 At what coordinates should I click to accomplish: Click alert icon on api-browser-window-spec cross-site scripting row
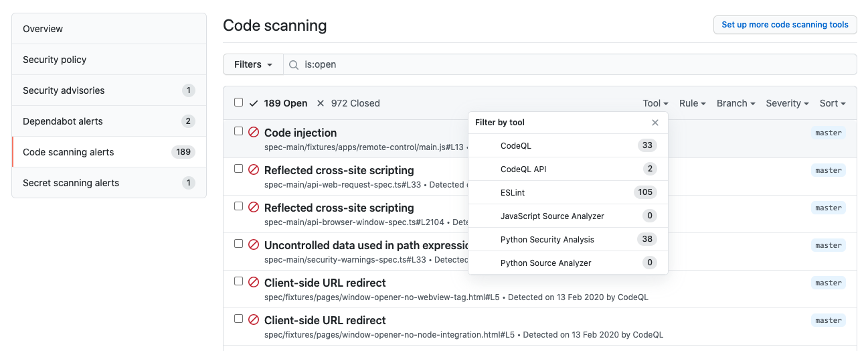click(x=254, y=208)
